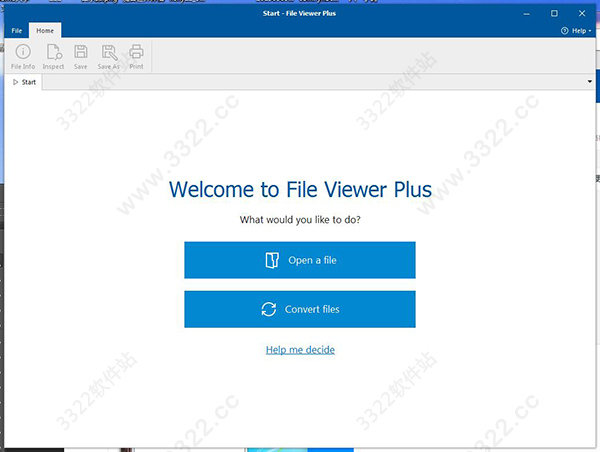Open the File menu tab

[x=16, y=31]
